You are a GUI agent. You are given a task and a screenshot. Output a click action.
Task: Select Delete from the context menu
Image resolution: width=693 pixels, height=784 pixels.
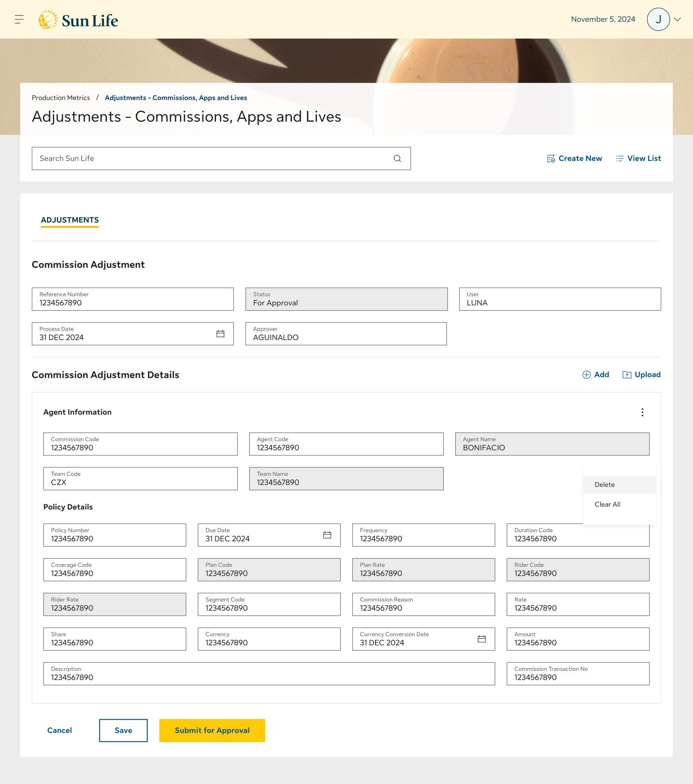605,485
